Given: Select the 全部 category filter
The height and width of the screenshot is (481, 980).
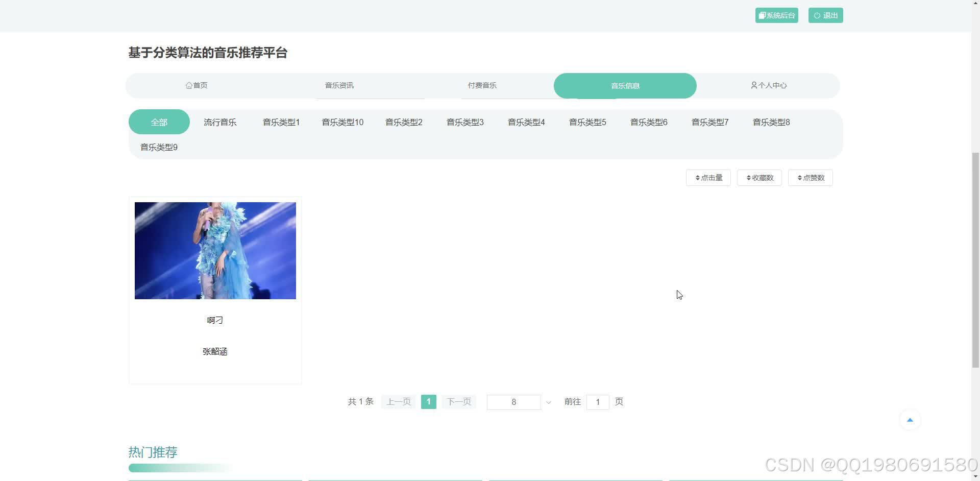Looking at the screenshot, I should tap(159, 122).
